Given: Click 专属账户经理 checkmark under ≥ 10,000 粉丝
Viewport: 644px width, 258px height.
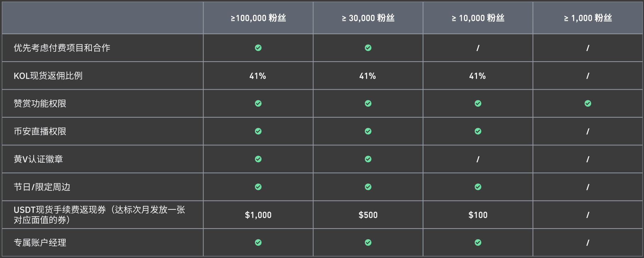Looking at the screenshot, I should (x=478, y=242).
